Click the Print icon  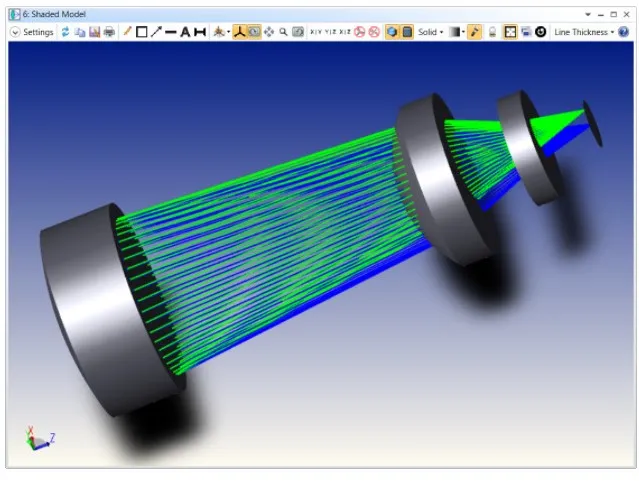108,32
